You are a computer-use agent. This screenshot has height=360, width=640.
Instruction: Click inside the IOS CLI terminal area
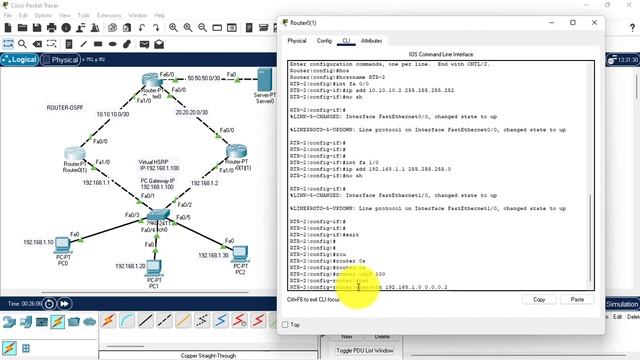click(441, 176)
